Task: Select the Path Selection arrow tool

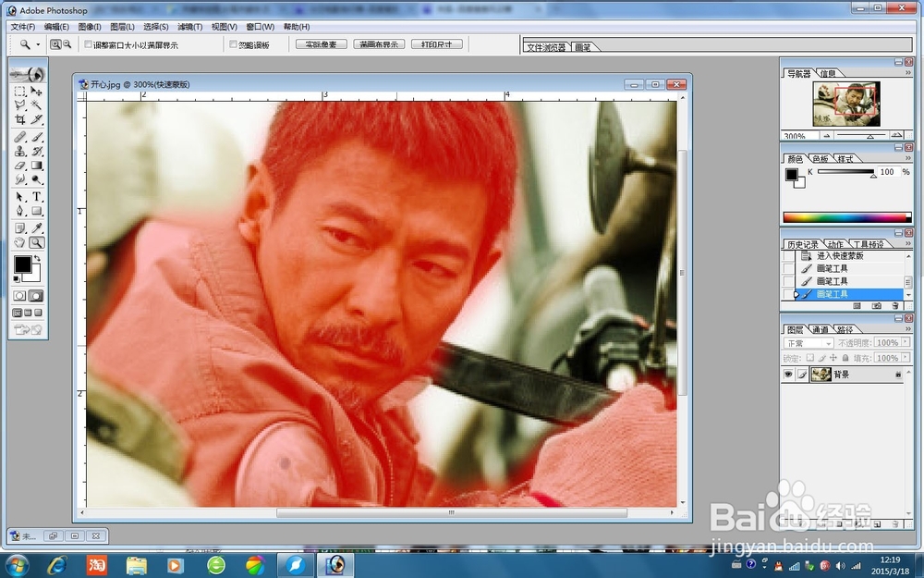Action: [x=20, y=196]
